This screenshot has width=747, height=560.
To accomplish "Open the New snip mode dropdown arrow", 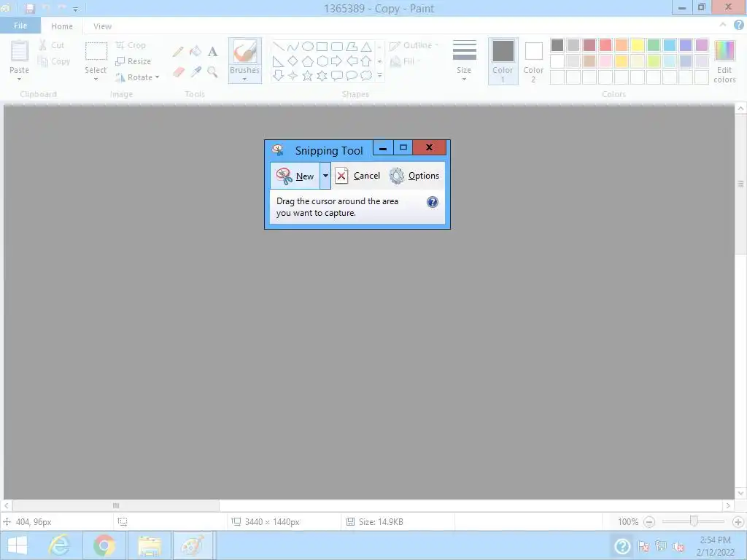I will tap(325, 176).
